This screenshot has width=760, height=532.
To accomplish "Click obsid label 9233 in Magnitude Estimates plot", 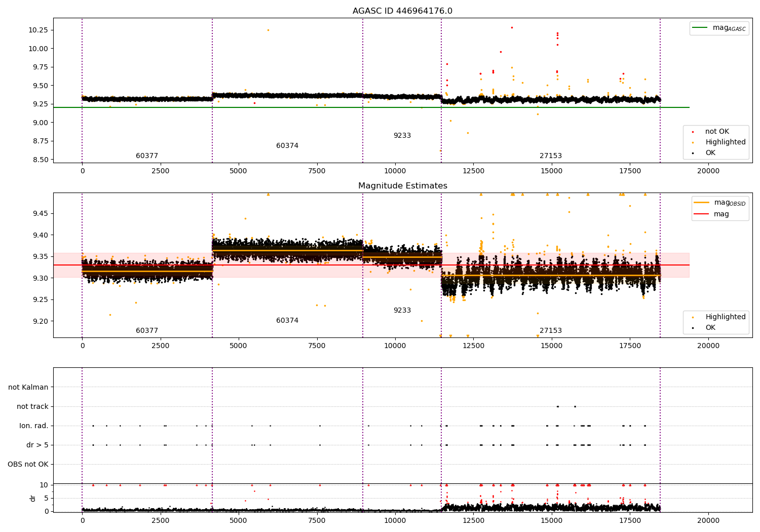I will point(402,311).
